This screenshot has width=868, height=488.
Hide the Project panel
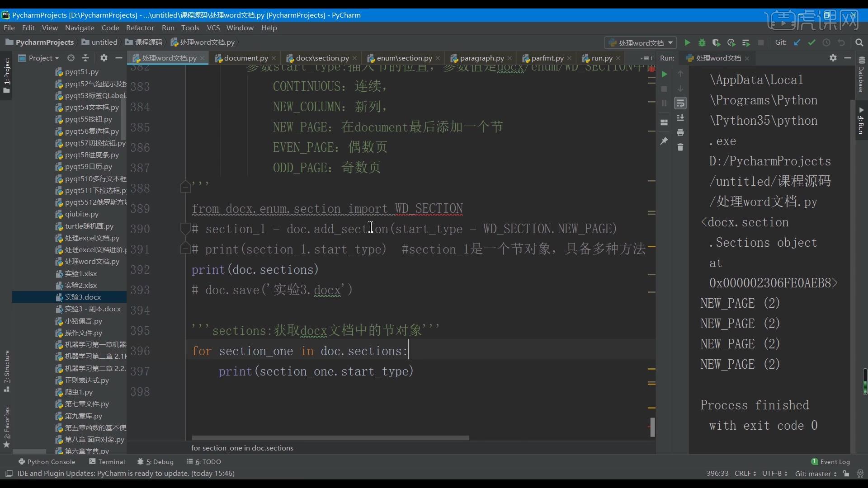coord(118,58)
